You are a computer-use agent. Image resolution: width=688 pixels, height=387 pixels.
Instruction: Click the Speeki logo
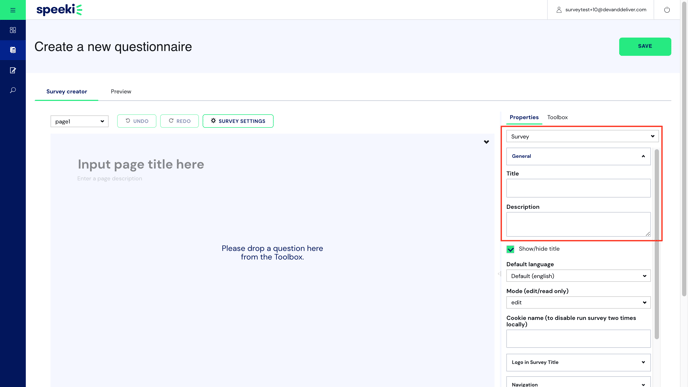point(59,10)
